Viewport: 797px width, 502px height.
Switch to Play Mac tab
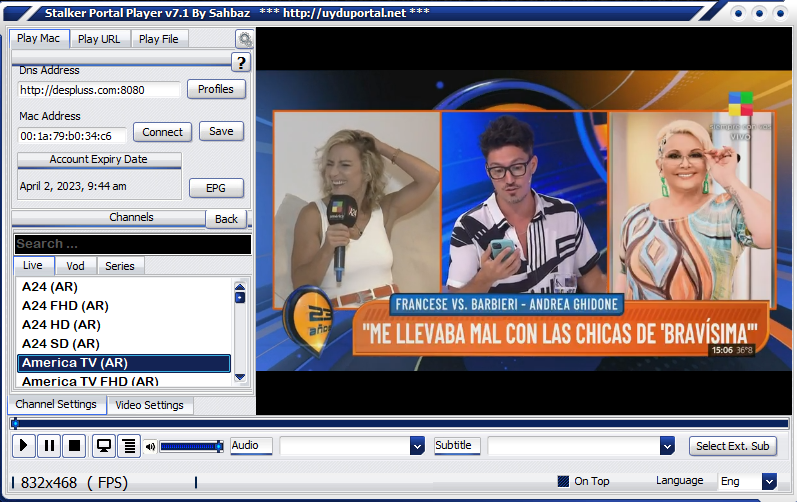coord(39,38)
